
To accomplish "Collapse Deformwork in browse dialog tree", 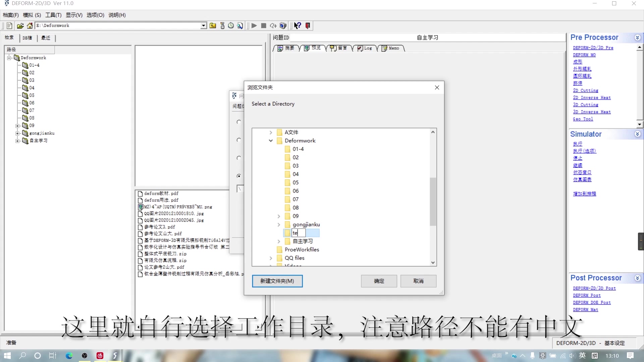I will (x=271, y=141).
